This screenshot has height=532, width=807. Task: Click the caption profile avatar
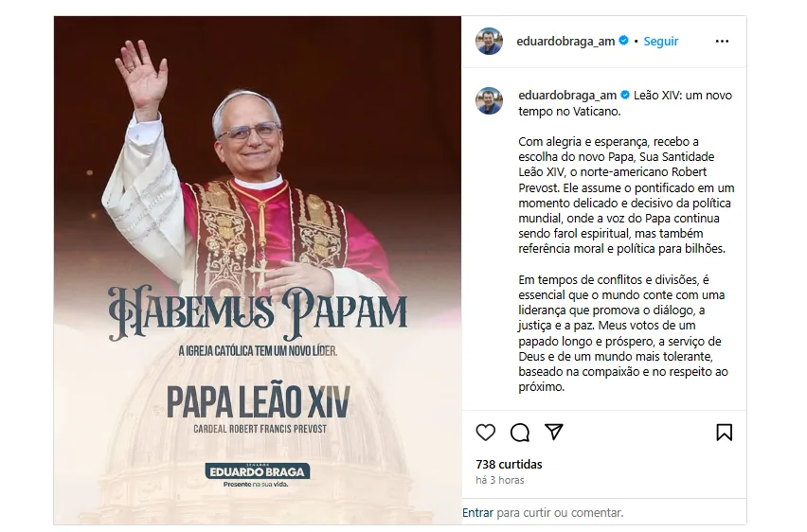point(489,100)
